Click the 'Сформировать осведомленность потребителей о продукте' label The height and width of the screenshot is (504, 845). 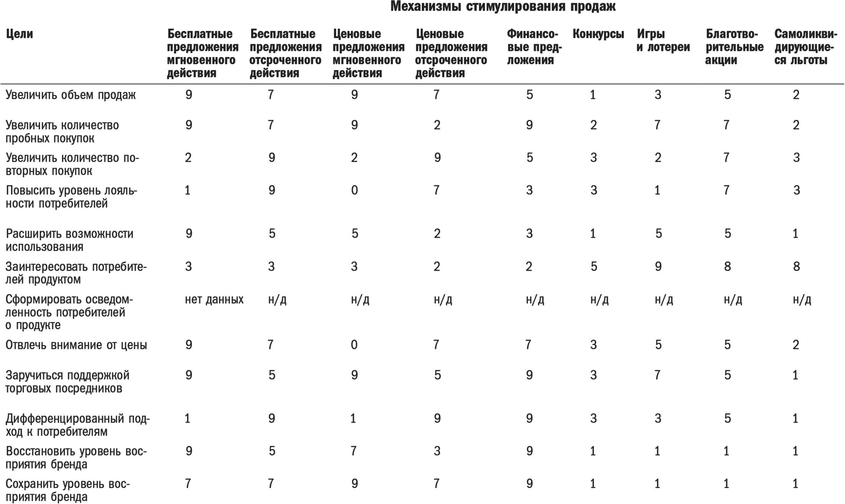click(x=69, y=312)
